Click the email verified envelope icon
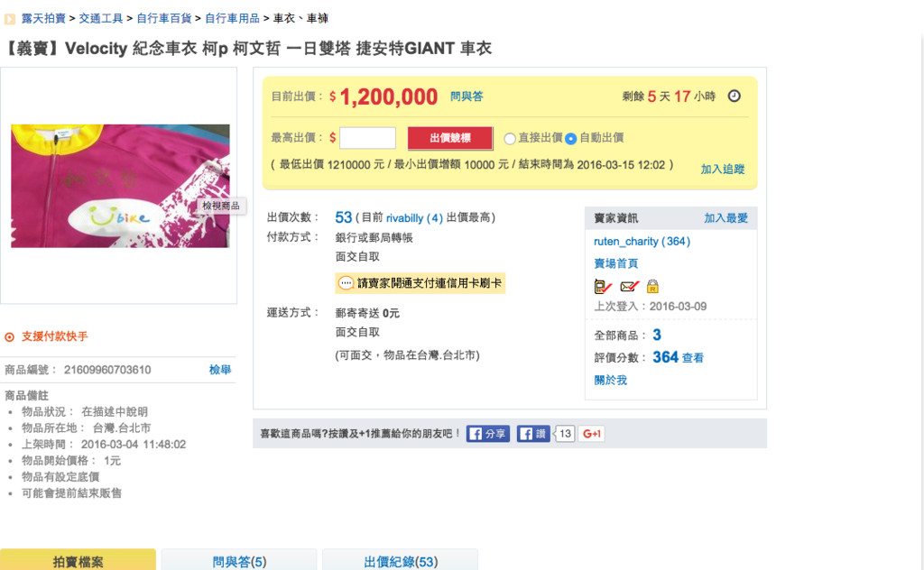Screen dimensions: 924x570 [629, 287]
